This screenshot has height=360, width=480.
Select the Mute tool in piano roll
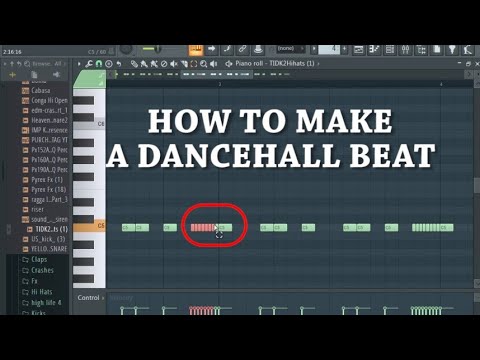click(174, 64)
